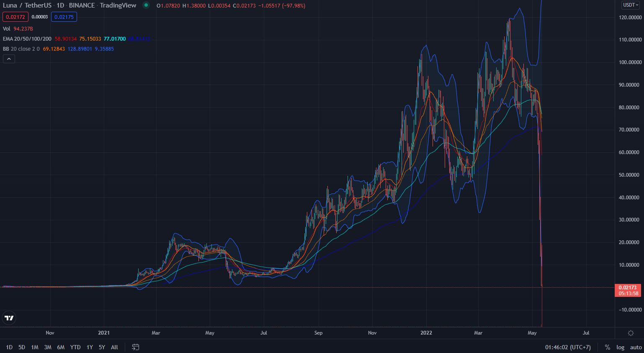644x353 pixels.
Task: Select the 5D time range
Action: click(22, 347)
